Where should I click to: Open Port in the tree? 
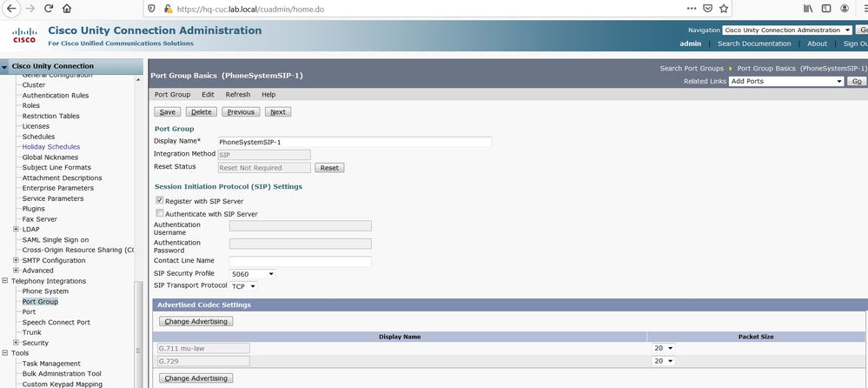click(29, 311)
